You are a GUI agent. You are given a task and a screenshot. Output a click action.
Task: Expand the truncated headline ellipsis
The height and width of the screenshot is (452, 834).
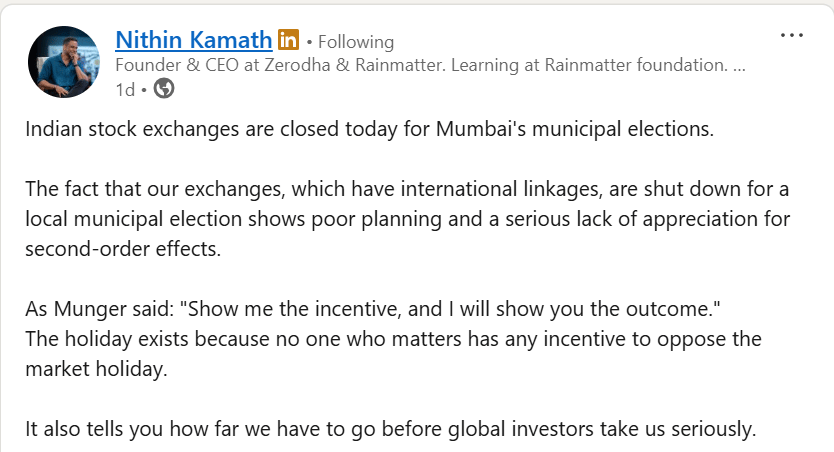click(x=739, y=66)
